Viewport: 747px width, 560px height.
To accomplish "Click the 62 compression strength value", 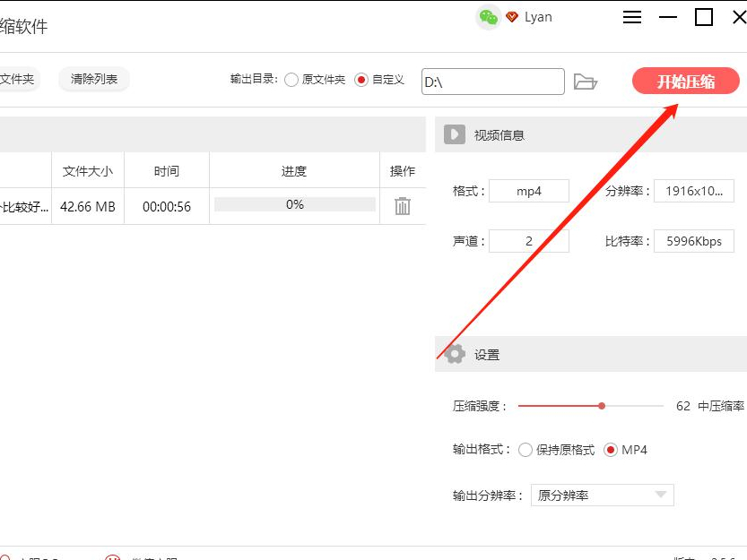I will point(682,406).
